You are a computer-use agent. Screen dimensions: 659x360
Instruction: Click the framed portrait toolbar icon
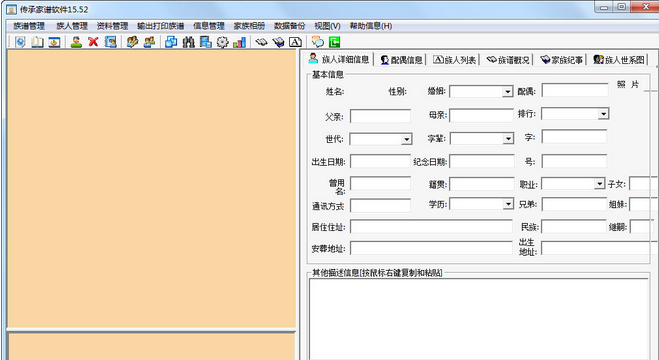coord(110,42)
